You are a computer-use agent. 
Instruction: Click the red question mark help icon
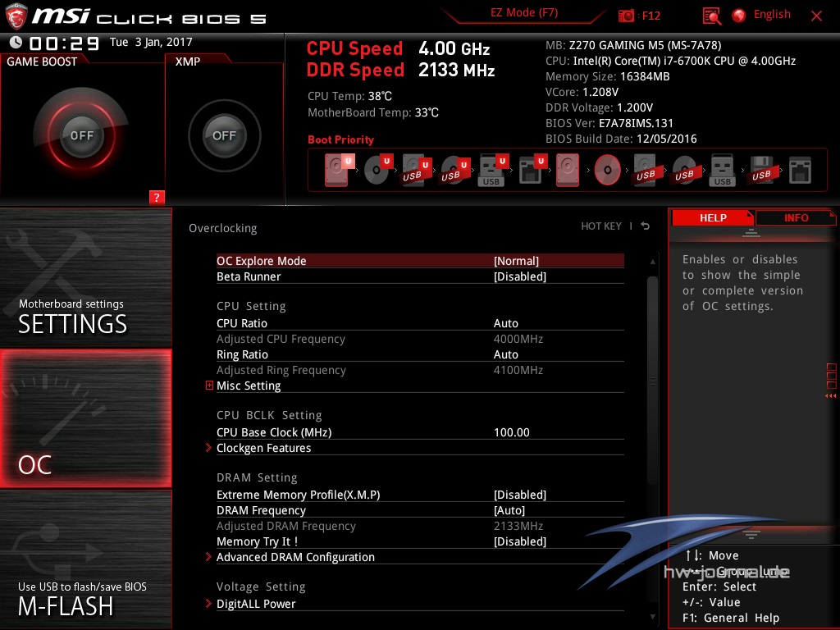[x=157, y=197]
